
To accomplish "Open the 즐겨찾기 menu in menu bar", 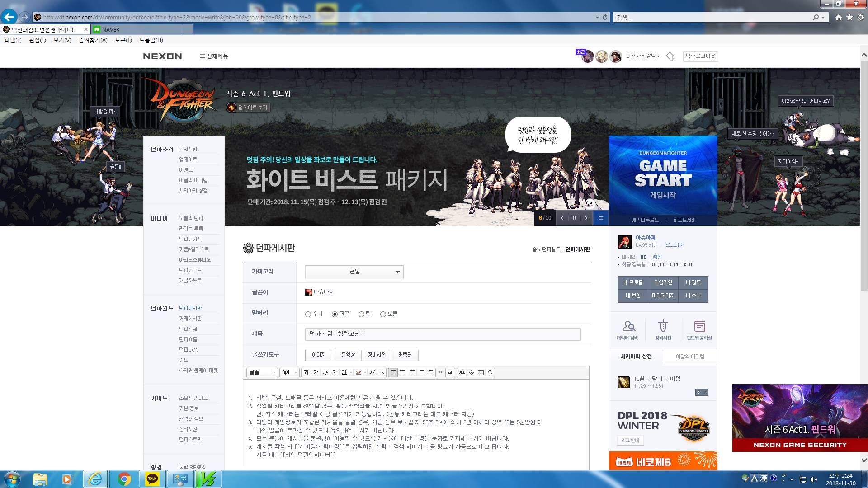I will 93,40.
